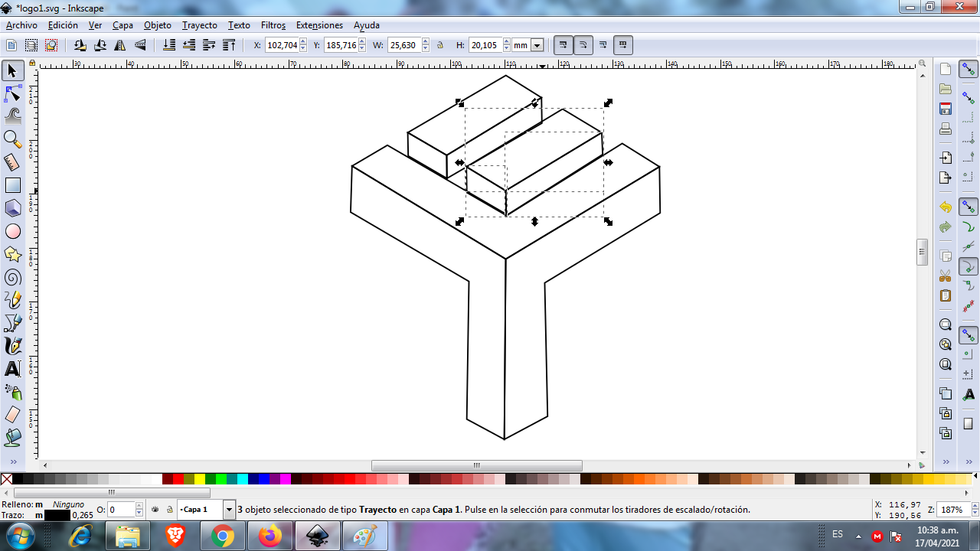This screenshot has width=980, height=551.
Task: Flip selection vertically
Action: point(140,45)
